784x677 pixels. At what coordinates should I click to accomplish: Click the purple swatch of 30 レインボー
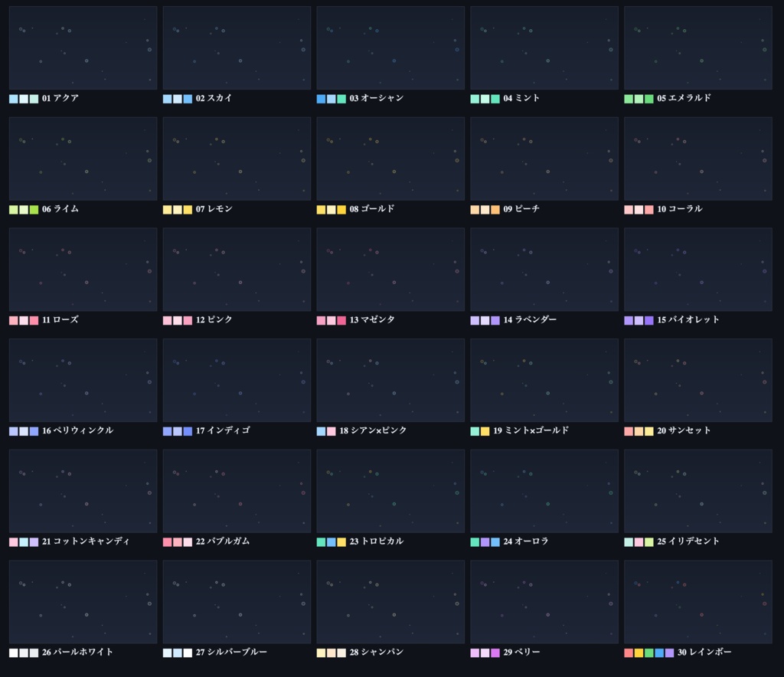[669, 653]
